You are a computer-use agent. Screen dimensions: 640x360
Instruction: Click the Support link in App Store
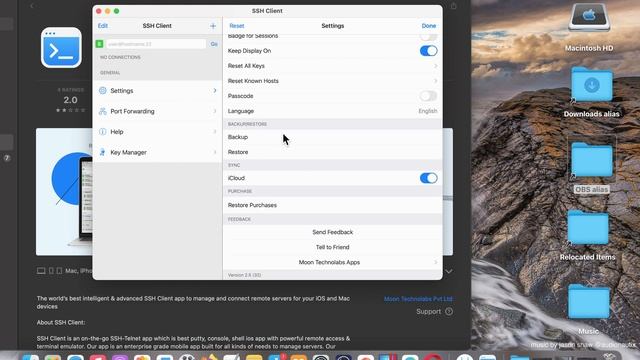click(x=429, y=311)
